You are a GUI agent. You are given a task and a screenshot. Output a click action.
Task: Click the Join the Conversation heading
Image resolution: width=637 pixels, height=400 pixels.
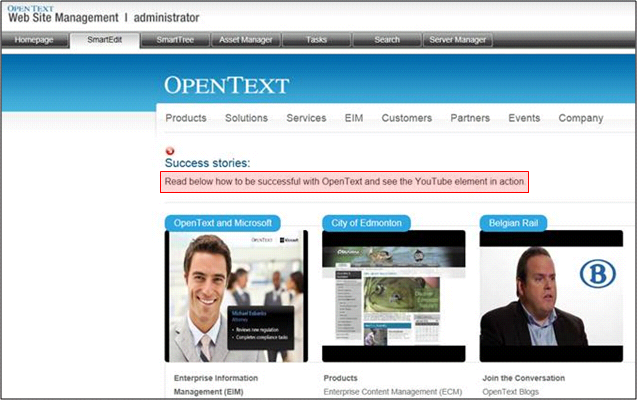(524, 378)
